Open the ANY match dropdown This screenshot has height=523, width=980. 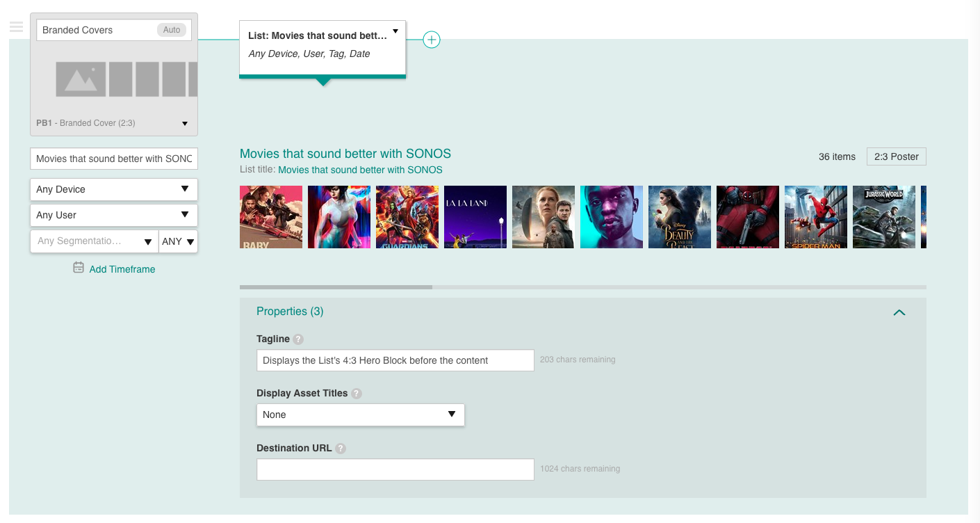coord(179,241)
